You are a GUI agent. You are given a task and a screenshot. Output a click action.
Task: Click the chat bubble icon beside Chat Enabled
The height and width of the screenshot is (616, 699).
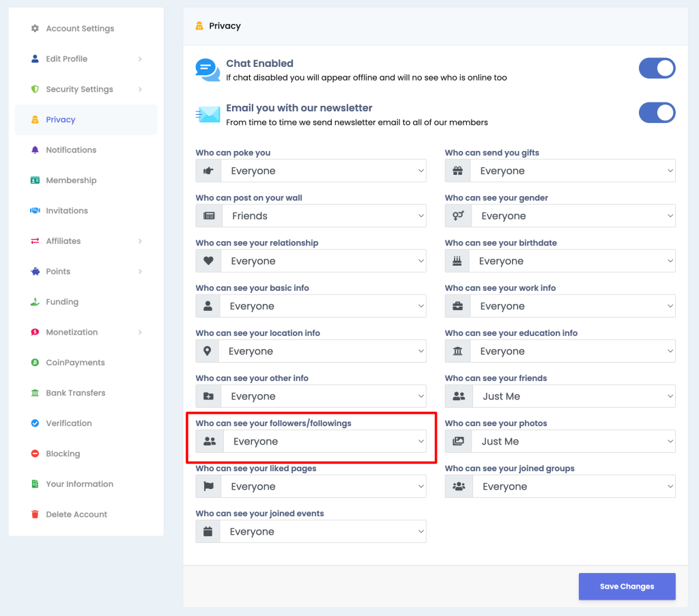[x=208, y=70]
